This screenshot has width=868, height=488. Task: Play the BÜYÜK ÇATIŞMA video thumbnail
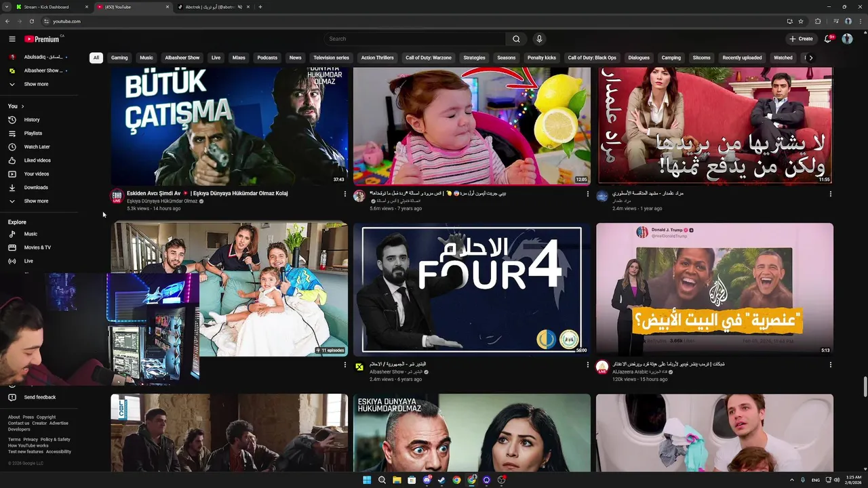tap(230, 125)
